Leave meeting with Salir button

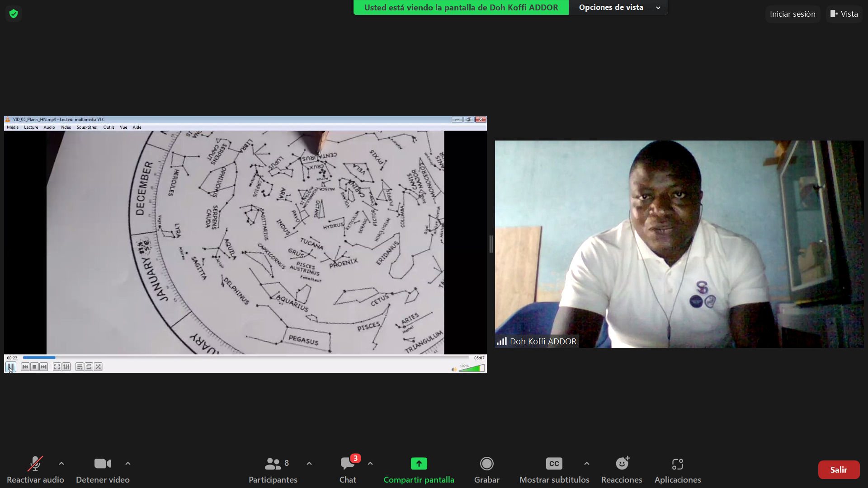coord(839,470)
